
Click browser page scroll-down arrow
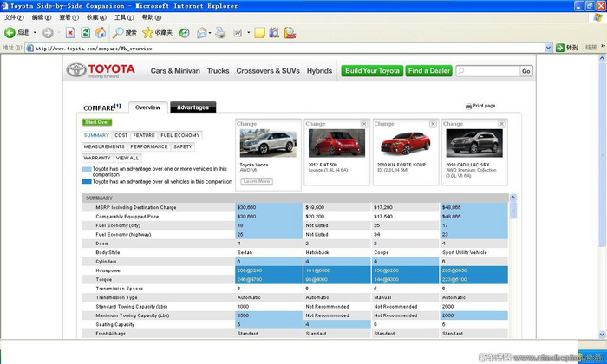(x=602, y=335)
